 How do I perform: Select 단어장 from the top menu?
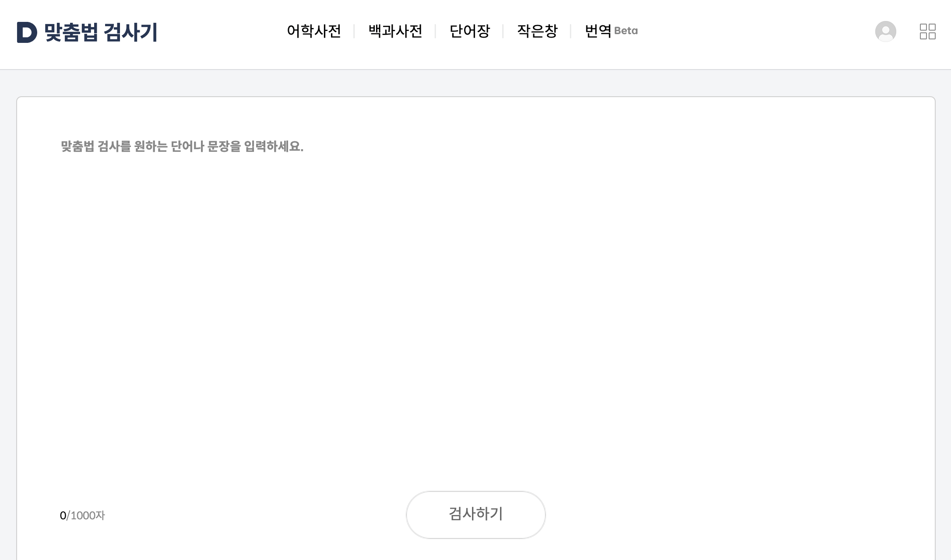pos(469,31)
